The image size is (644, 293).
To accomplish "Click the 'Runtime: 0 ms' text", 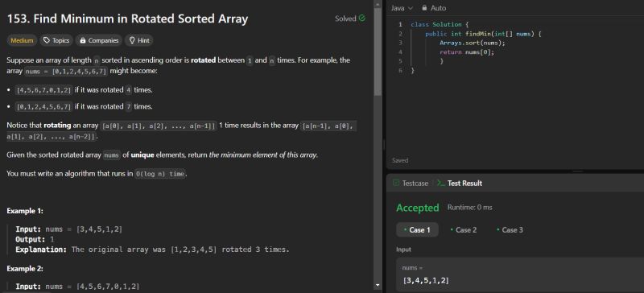I will pyautogui.click(x=469, y=208).
